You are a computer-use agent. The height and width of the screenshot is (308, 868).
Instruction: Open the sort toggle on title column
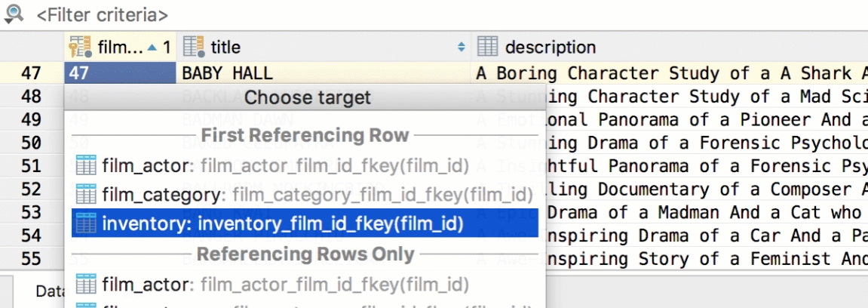click(x=461, y=48)
